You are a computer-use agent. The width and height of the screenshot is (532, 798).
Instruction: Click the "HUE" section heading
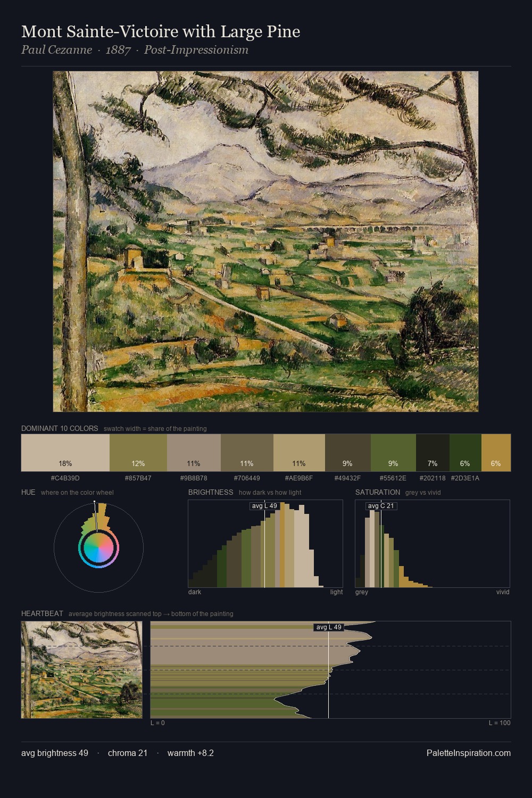coord(28,492)
